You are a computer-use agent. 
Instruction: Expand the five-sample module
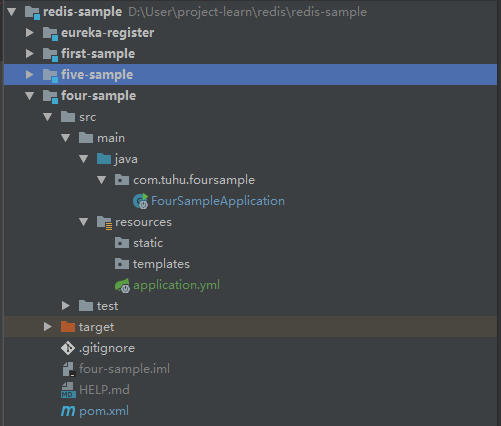(30, 74)
